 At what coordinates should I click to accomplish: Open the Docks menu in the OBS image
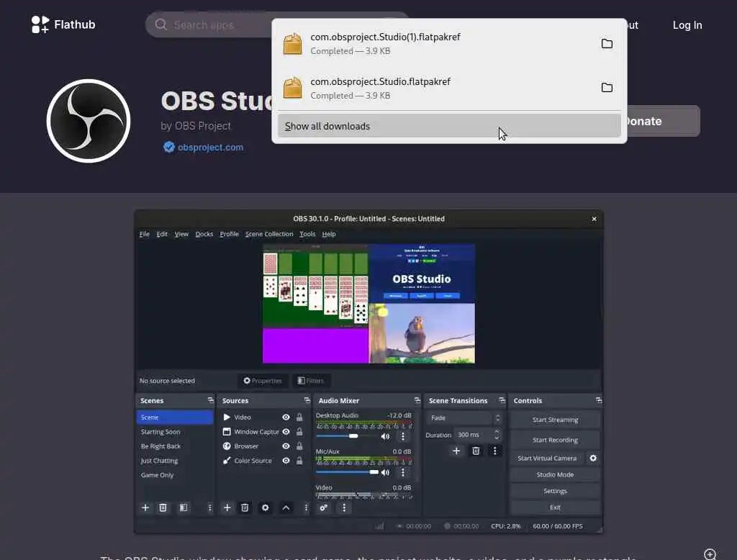coord(204,234)
